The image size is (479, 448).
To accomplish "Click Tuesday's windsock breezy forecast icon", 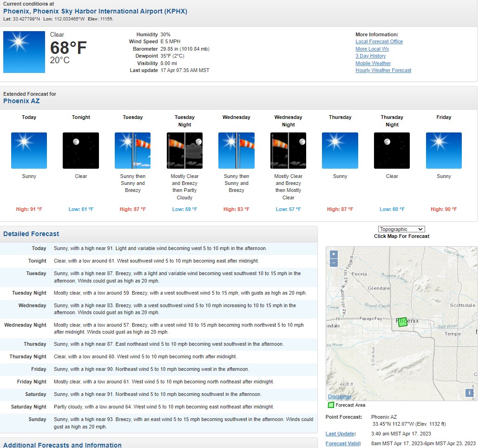I will [x=132, y=150].
